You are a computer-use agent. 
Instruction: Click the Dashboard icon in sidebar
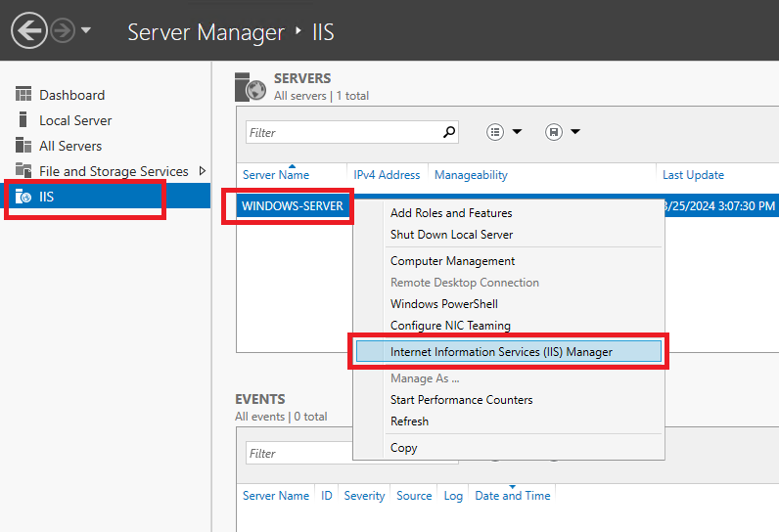coord(23,94)
